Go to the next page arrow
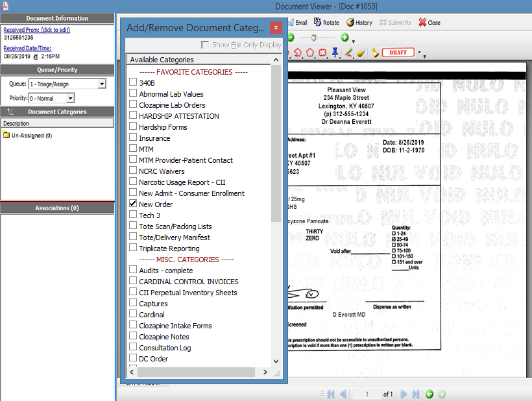The width and height of the screenshot is (532, 401). (x=404, y=394)
